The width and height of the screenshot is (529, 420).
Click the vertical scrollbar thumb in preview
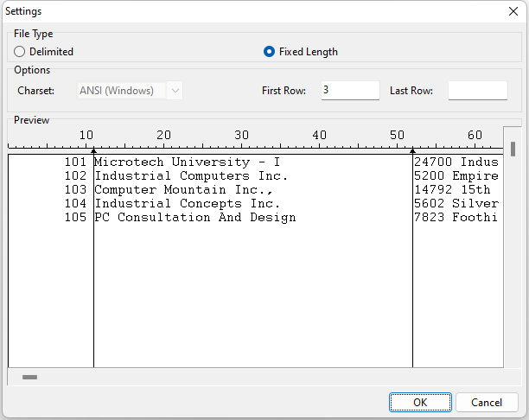(513, 150)
